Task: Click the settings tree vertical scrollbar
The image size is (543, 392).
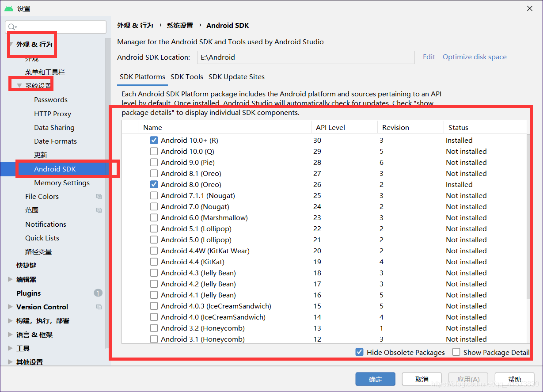Action: coord(107,194)
